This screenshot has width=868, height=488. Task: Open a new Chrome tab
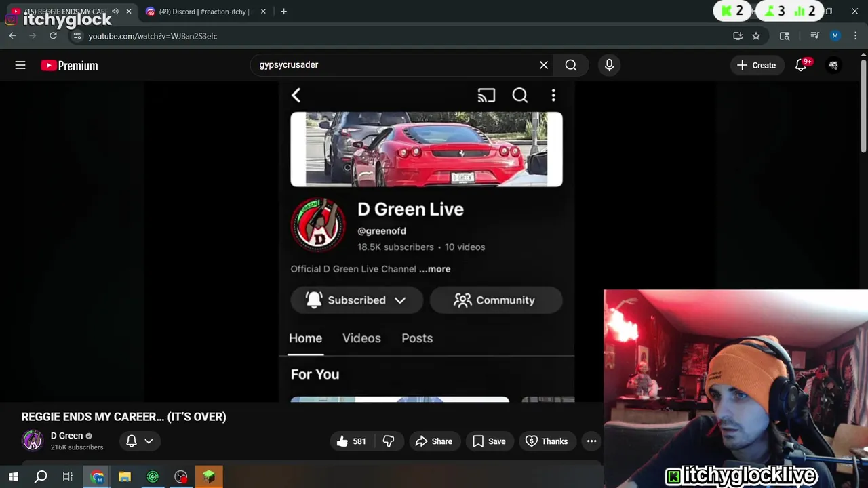click(x=283, y=12)
